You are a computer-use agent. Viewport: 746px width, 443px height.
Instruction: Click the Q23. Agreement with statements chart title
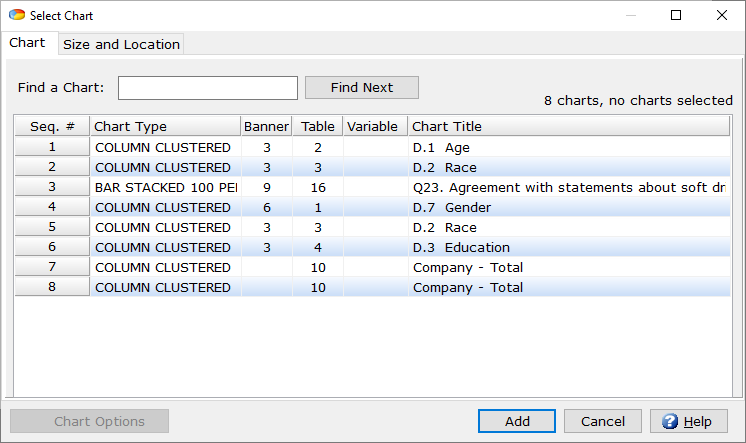569,187
